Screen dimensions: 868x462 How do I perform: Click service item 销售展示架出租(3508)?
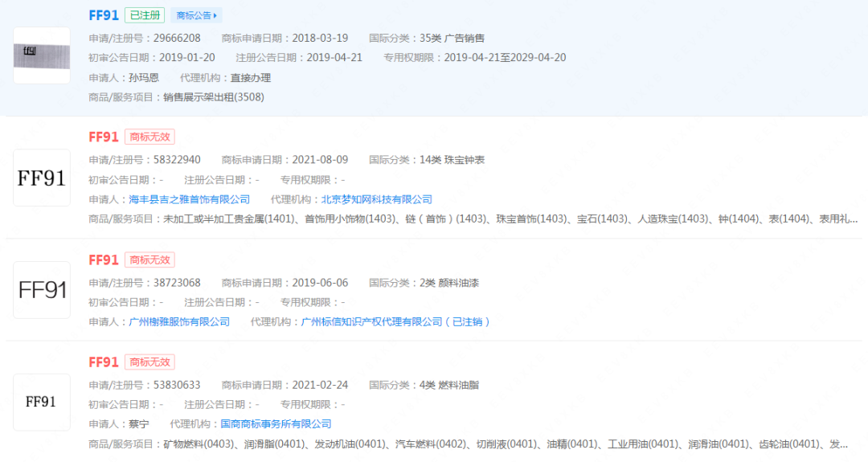click(214, 97)
